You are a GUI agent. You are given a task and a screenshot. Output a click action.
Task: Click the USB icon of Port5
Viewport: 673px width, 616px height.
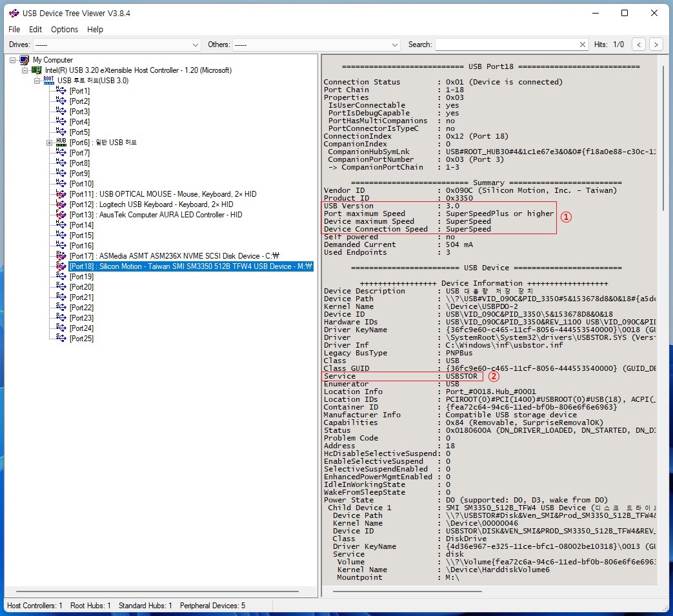(61, 132)
